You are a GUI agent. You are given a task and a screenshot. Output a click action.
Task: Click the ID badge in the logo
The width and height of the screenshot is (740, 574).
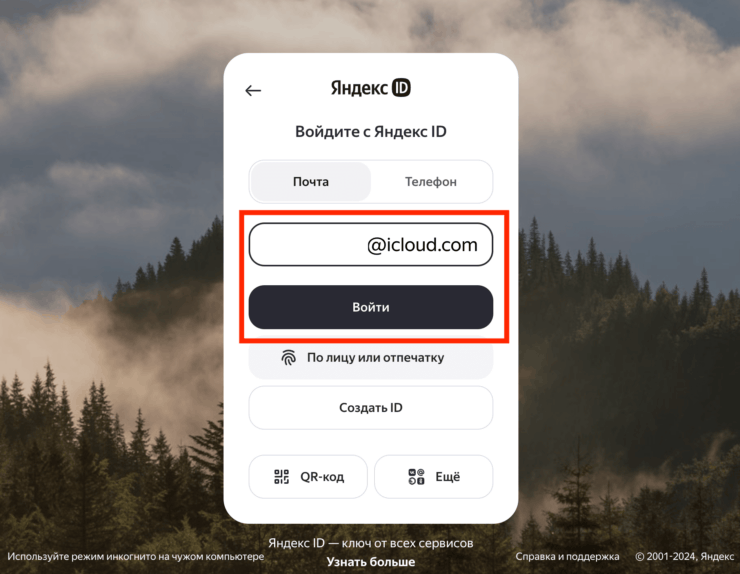[x=401, y=87]
